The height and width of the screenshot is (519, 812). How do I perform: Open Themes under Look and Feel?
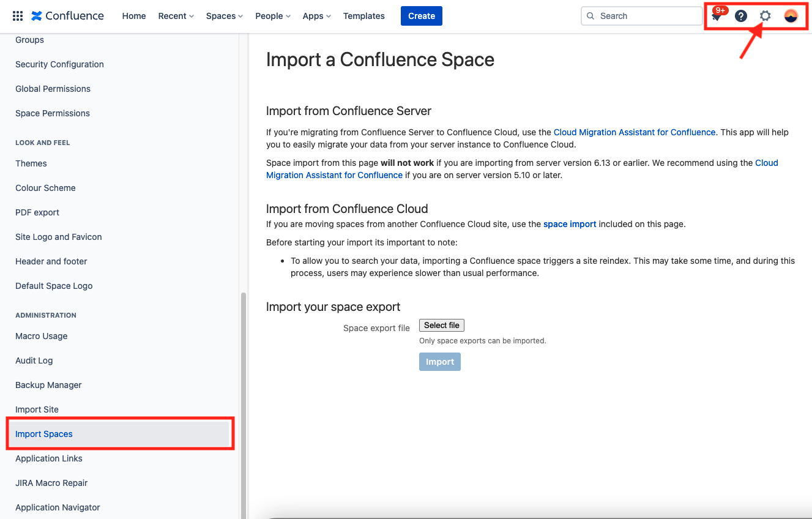31,163
